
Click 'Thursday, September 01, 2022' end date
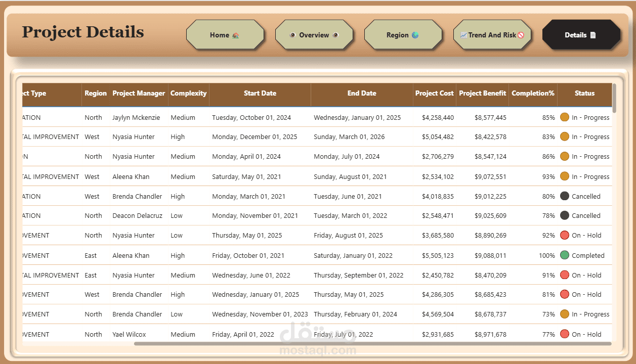click(x=359, y=275)
